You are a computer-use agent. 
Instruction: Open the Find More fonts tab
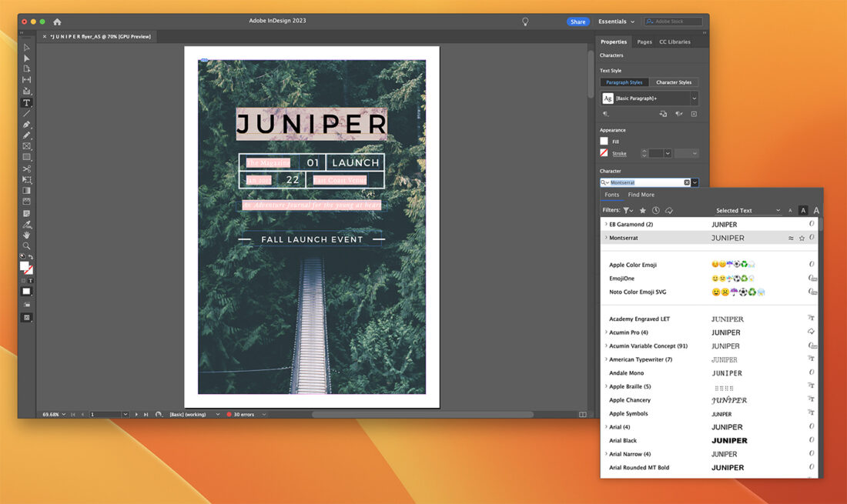pyautogui.click(x=641, y=195)
